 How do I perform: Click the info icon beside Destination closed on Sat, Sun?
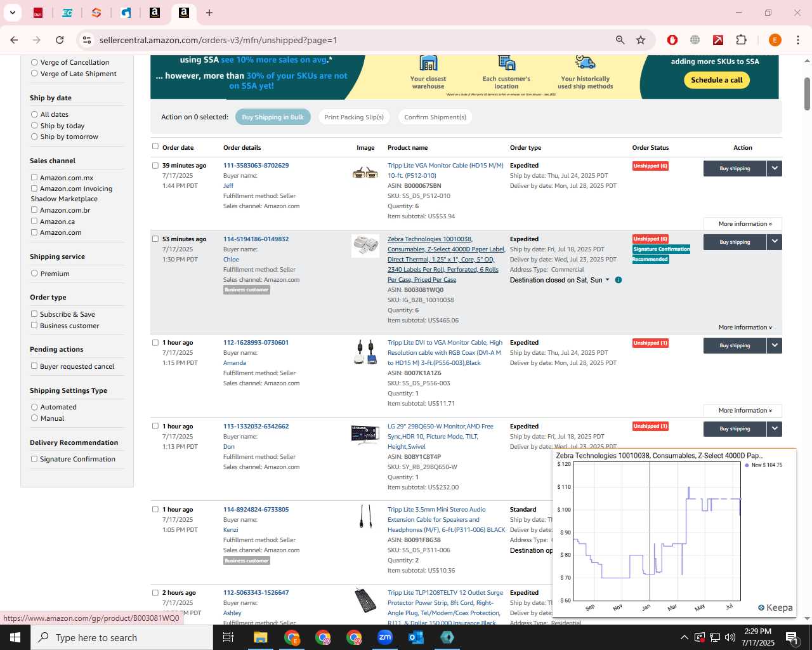pos(619,280)
